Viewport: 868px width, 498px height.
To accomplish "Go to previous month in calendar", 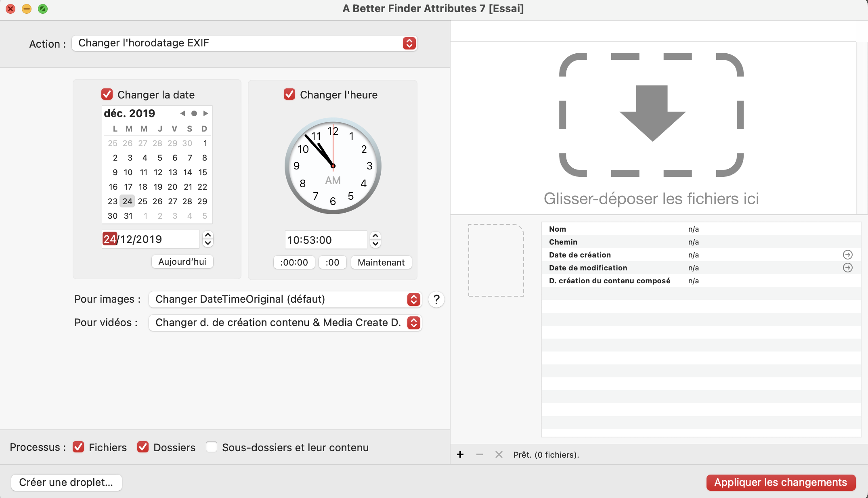I will pyautogui.click(x=182, y=113).
